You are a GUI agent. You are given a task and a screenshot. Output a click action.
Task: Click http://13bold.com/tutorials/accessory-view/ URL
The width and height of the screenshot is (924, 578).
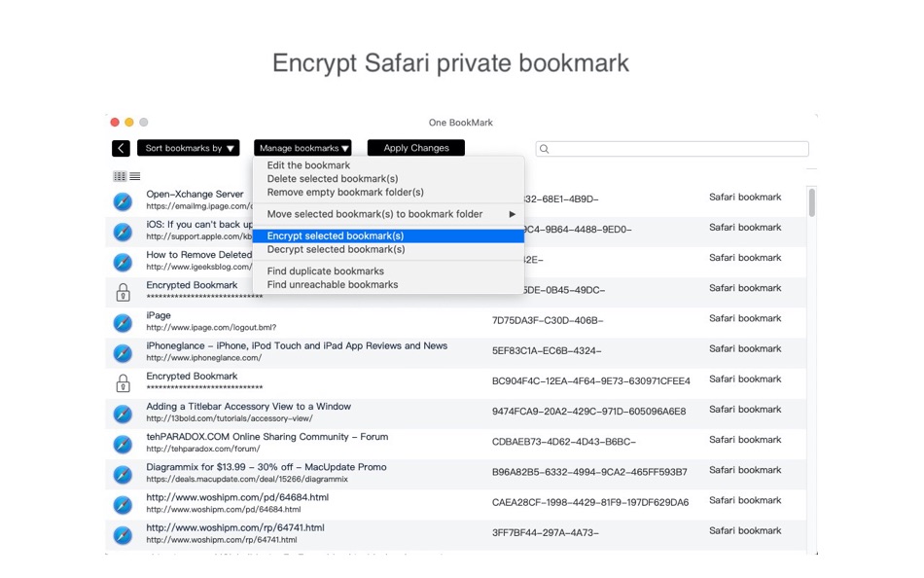(230, 418)
